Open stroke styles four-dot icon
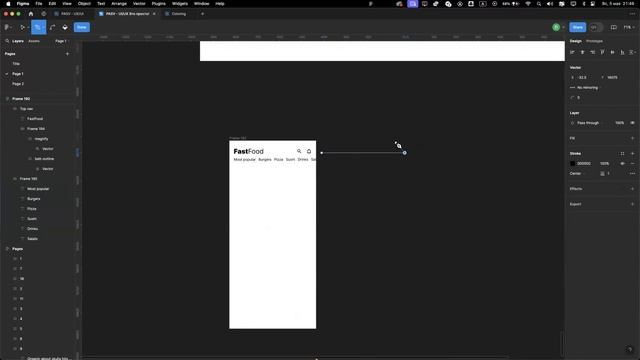This screenshot has height=360, width=640. [x=622, y=153]
